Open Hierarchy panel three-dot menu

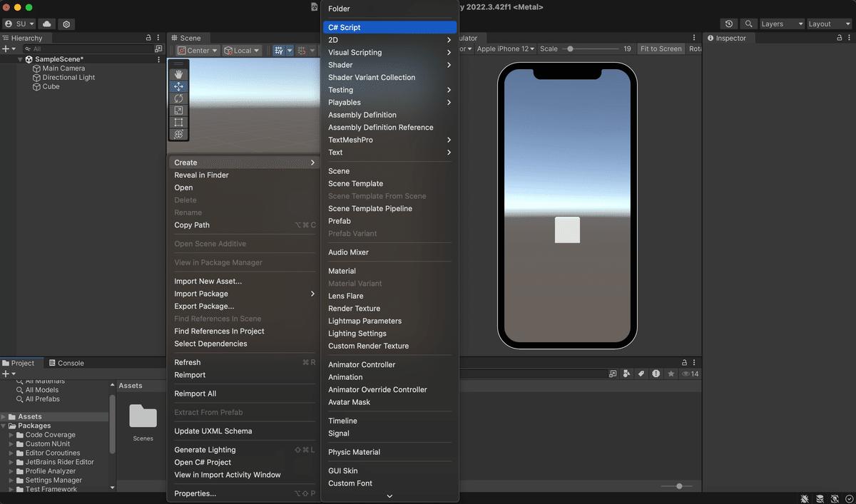click(x=159, y=38)
